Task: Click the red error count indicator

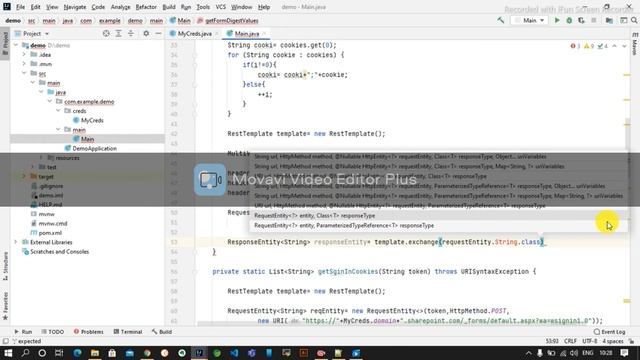Action: coord(576,46)
